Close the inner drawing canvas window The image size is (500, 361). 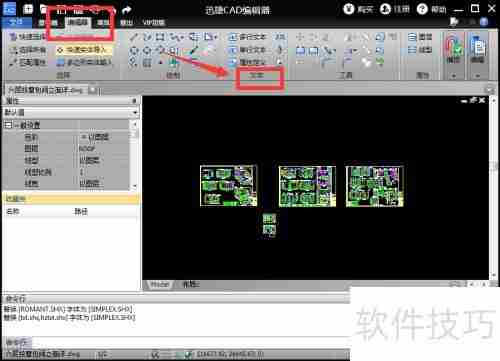click(482, 100)
